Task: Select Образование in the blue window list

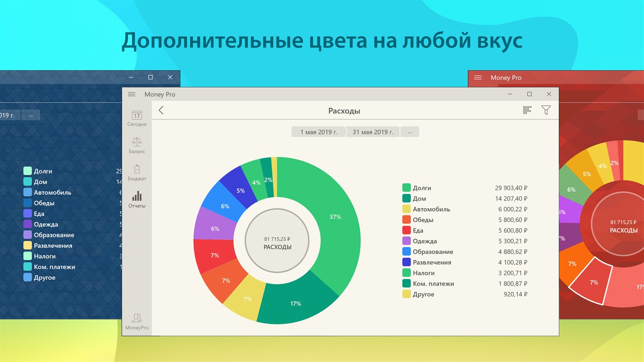Action: pyautogui.click(x=54, y=235)
